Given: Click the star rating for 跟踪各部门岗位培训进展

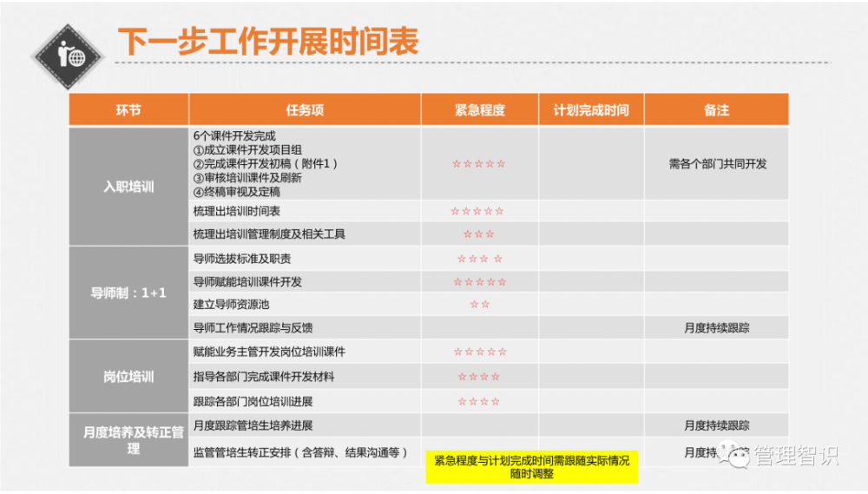Looking at the screenshot, I should (479, 401).
